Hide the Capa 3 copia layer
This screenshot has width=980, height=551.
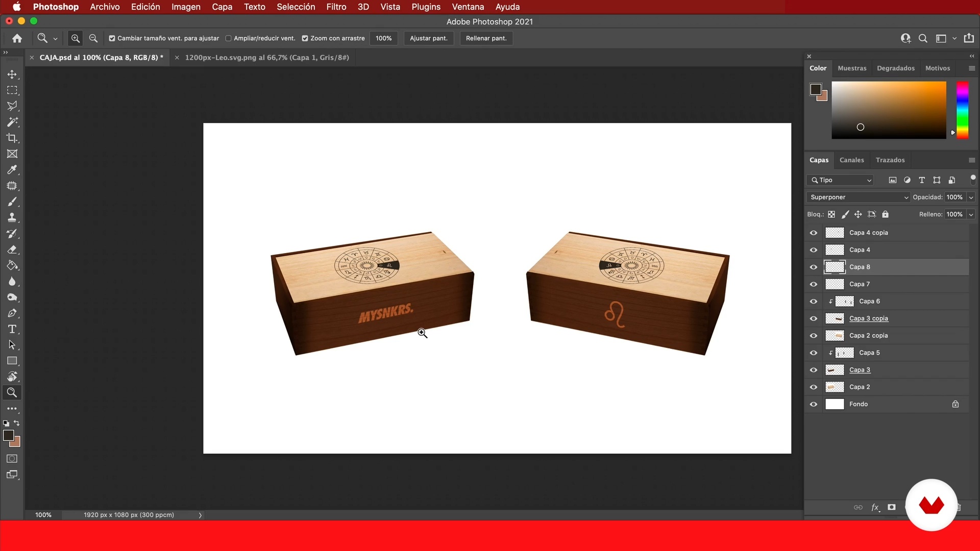[814, 318]
